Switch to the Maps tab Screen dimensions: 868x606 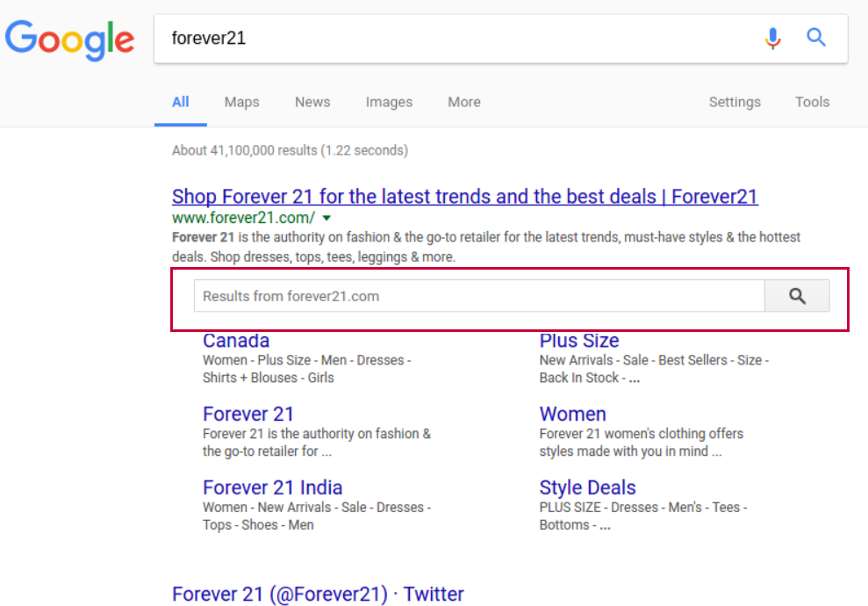241,102
